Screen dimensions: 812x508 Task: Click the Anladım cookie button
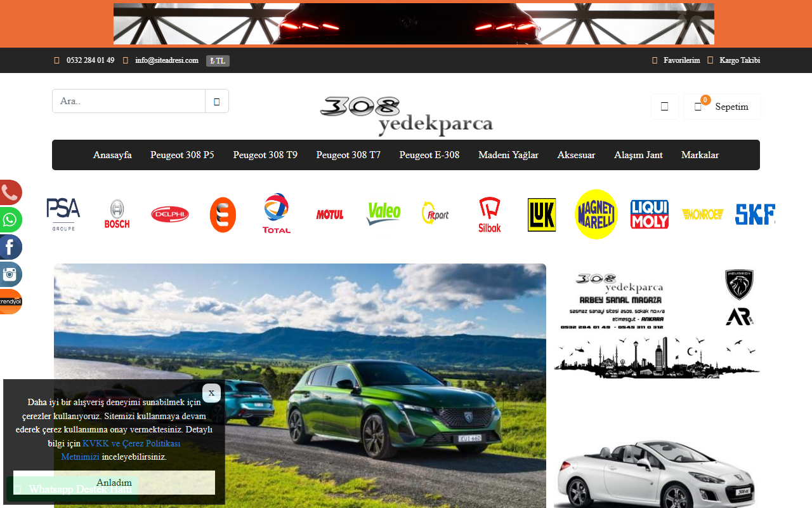click(114, 483)
